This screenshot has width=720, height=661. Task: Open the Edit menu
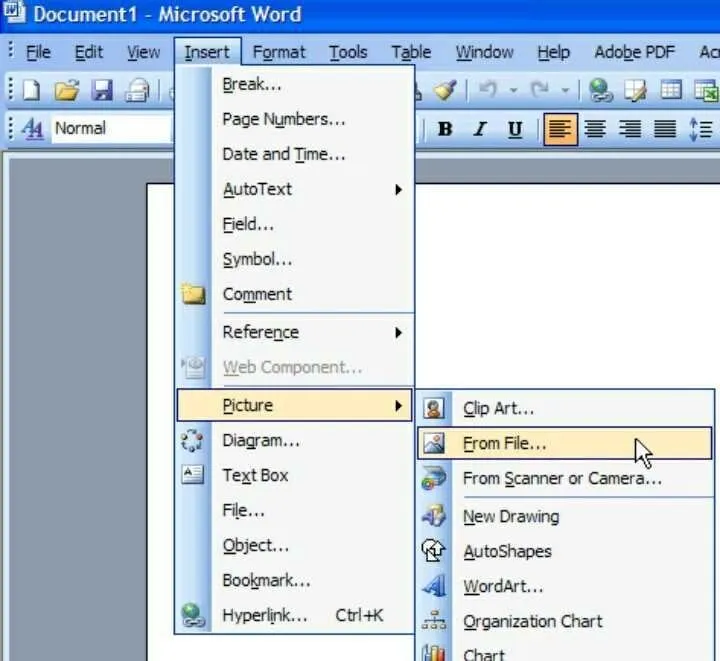coord(89,52)
